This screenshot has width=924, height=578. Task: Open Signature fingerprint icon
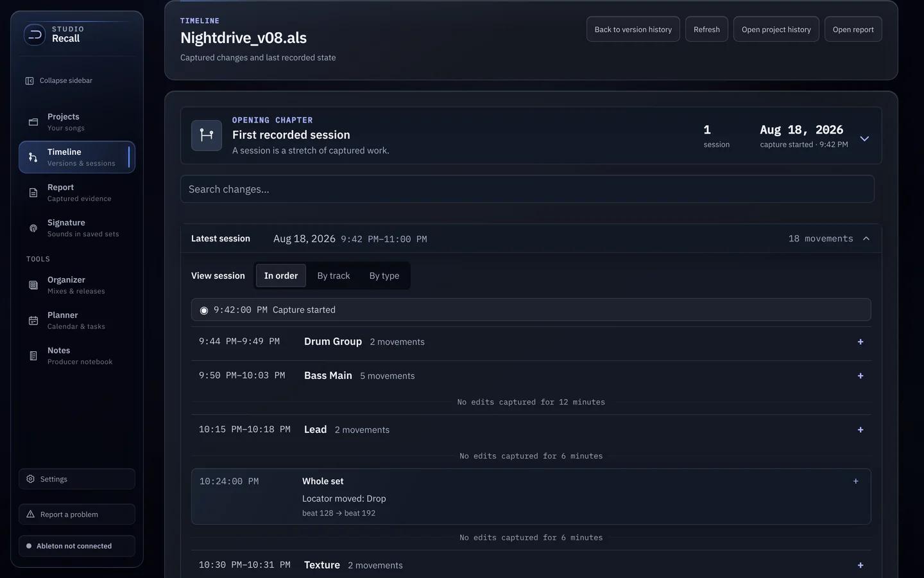pyautogui.click(x=33, y=228)
